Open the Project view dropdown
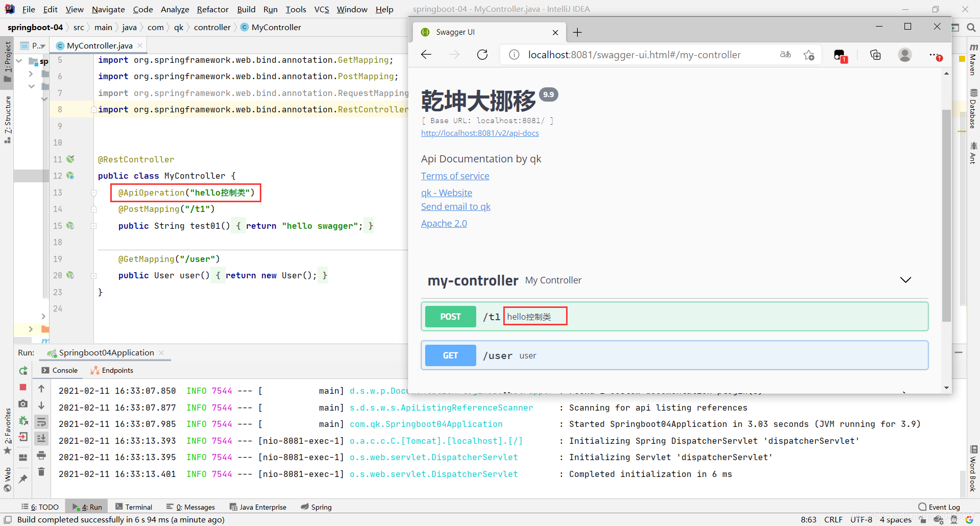 pyautogui.click(x=38, y=46)
